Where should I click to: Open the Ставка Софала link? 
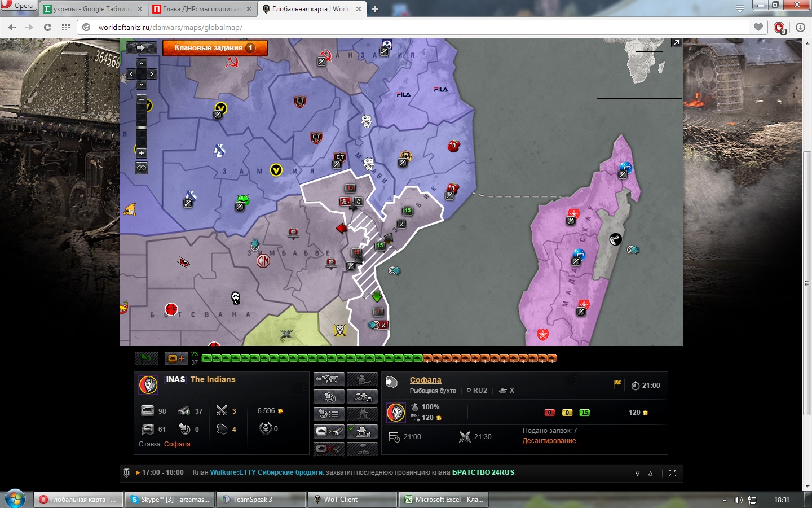[177, 444]
